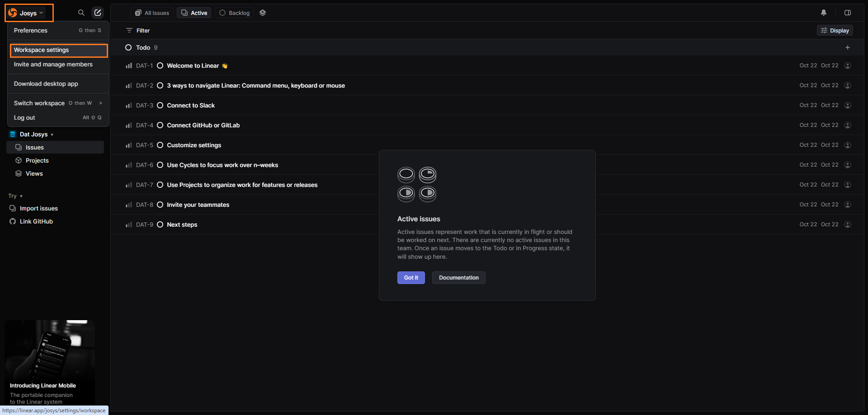Image resolution: width=868 pixels, height=415 pixels.
Task: Click status circle of Customize settings issue
Action: coord(160,145)
